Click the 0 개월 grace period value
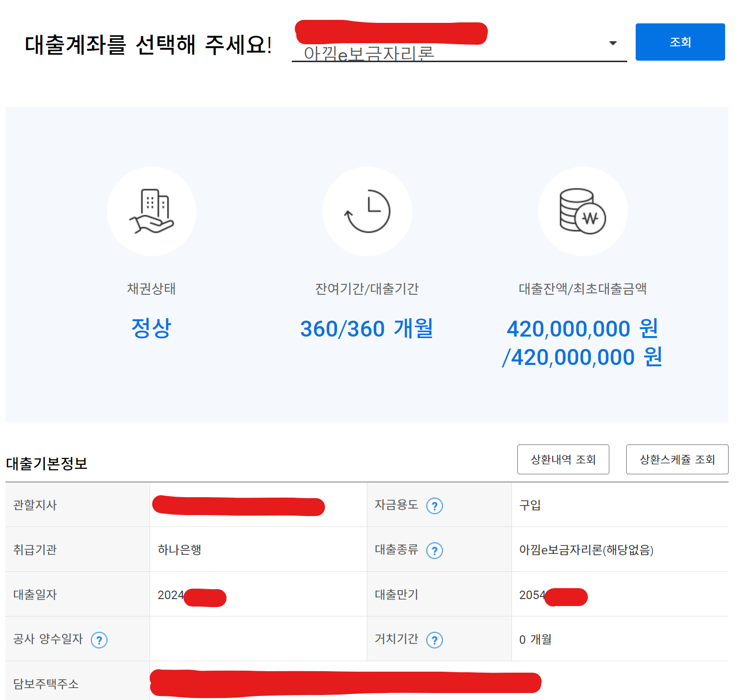This screenshot has height=700, width=746. point(535,639)
